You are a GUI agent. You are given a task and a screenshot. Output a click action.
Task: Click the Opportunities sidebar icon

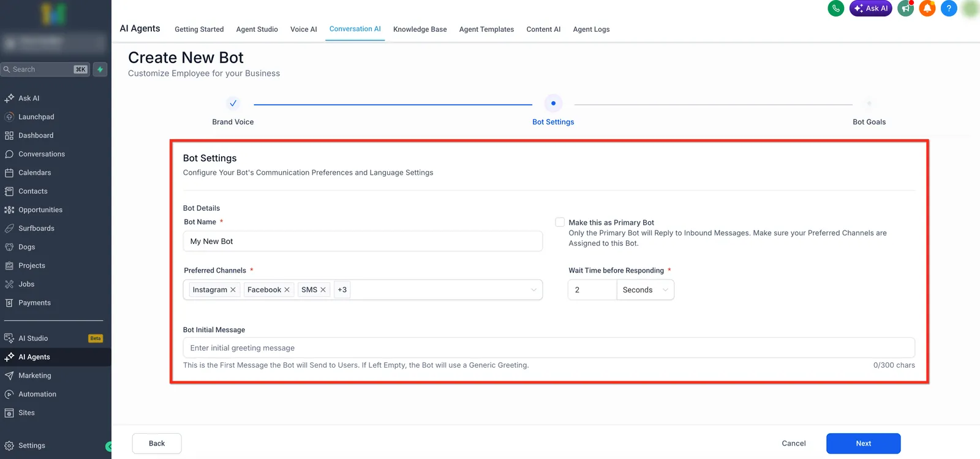point(9,210)
